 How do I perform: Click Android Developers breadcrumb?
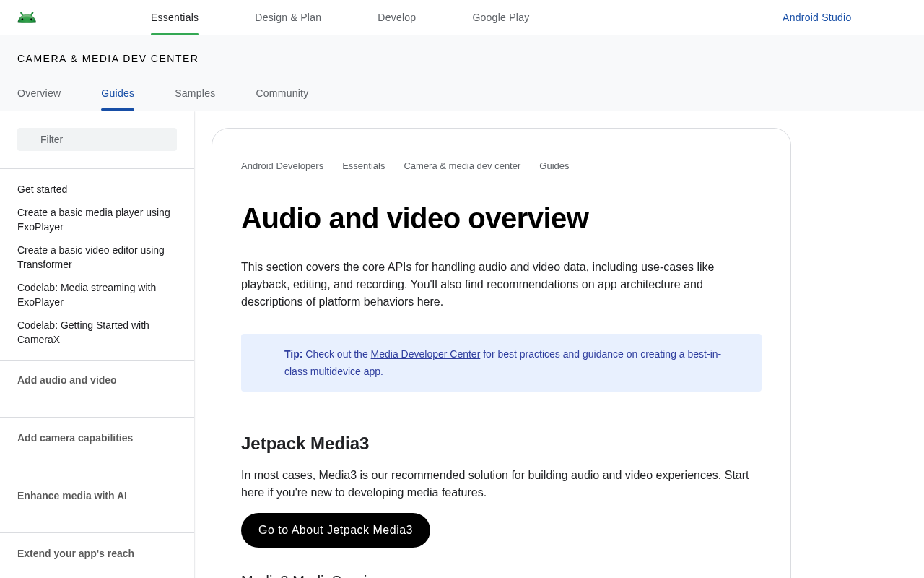point(282,165)
